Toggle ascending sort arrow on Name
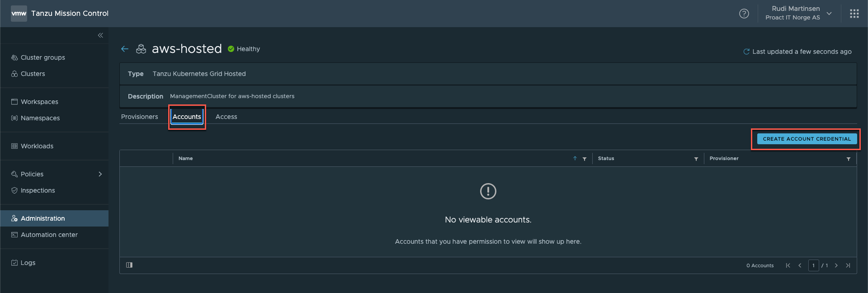The width and height of the screenshot is (868, 293). [x=575, y=158]
